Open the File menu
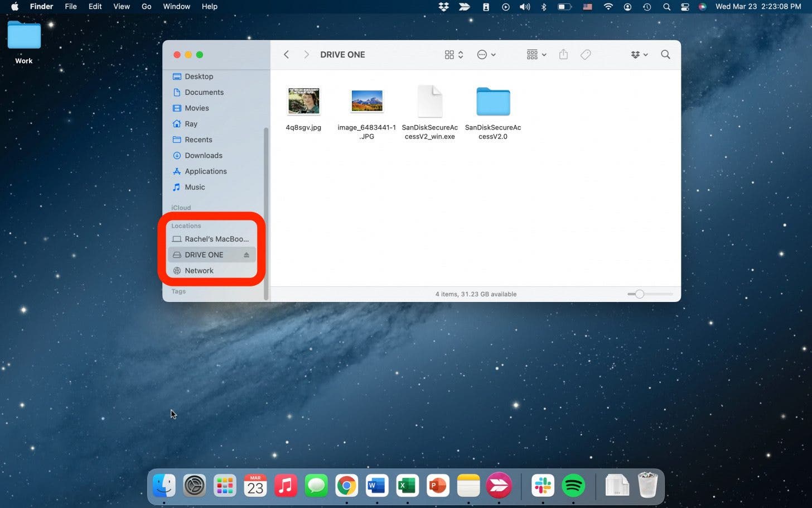The image size is (812, 508). [71, 7]
